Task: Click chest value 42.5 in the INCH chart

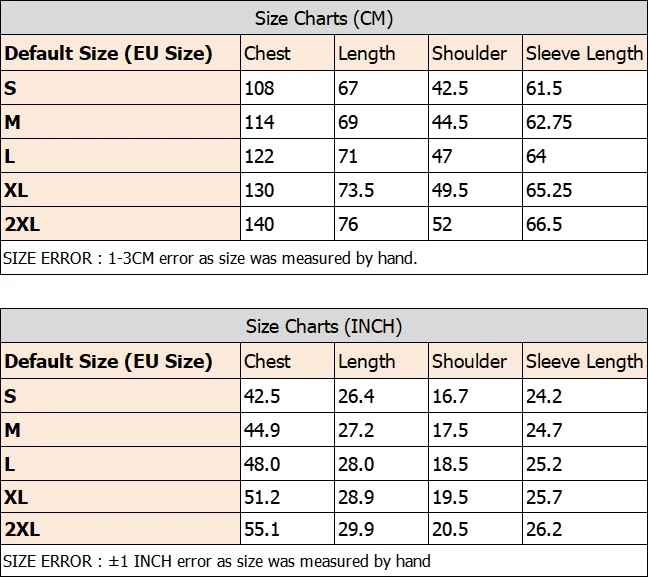Action: [262, 396]
